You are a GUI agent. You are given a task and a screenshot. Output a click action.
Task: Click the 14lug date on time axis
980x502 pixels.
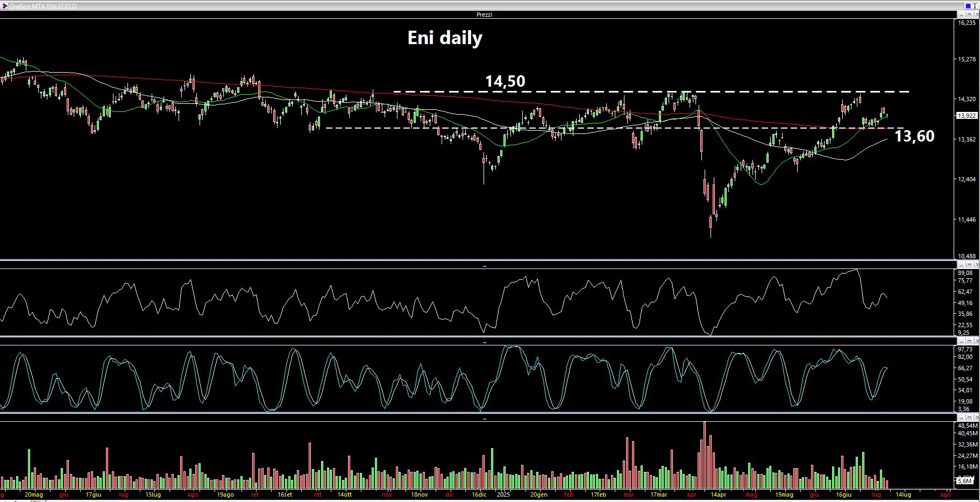[903, 494]
